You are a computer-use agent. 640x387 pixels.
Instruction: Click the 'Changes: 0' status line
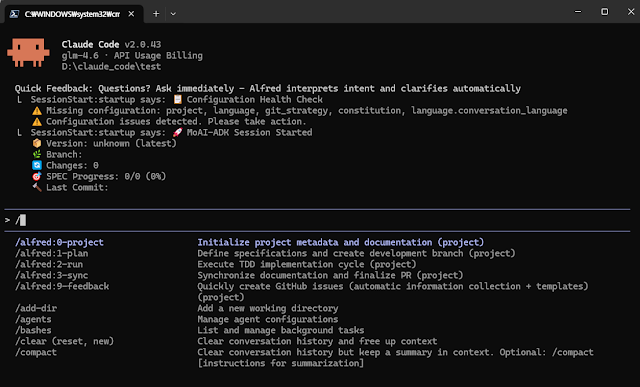[x=72, y=165]
